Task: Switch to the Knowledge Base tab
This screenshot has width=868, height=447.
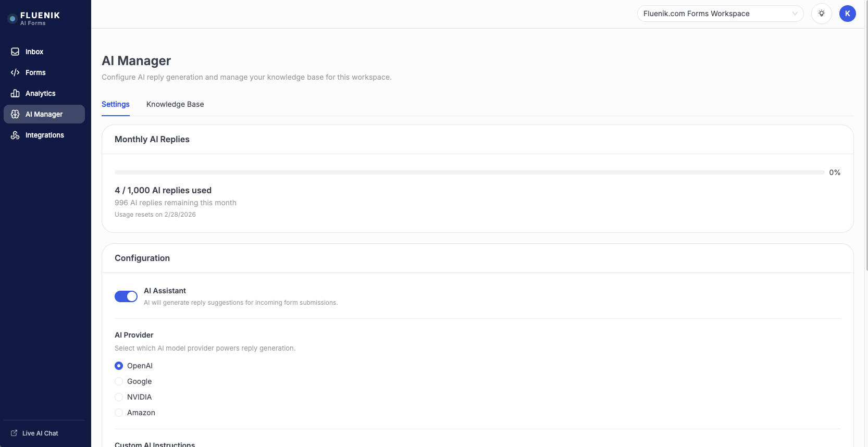Action: click(x=175, y=104)
